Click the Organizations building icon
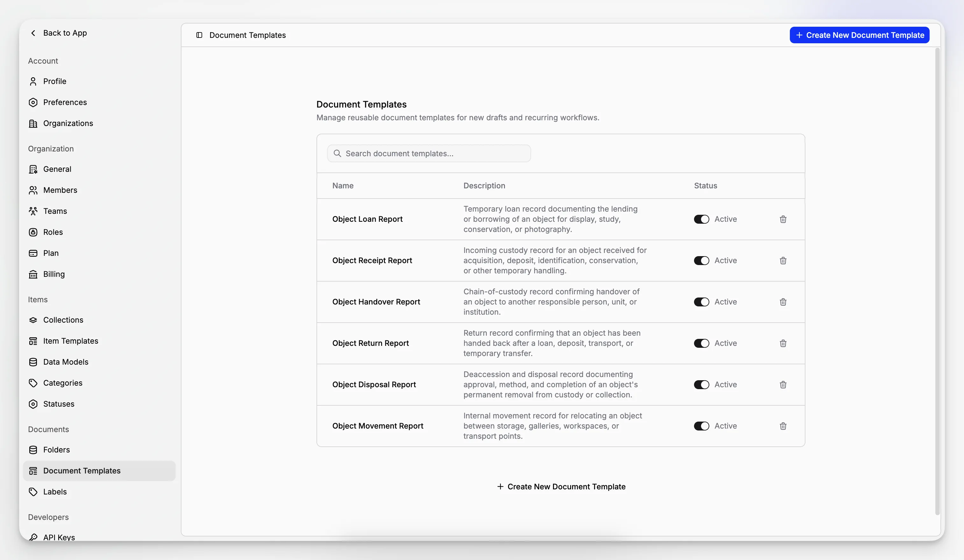This screenshot has width=964, height=560. click(x=33, y=123)
